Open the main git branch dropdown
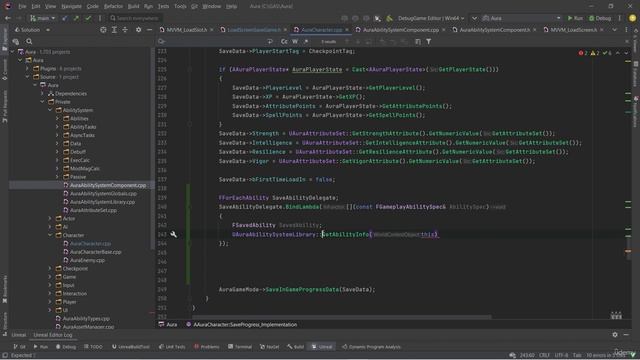Screen dimensions: 640x360 pyautogui.click(x=42, y=18)
